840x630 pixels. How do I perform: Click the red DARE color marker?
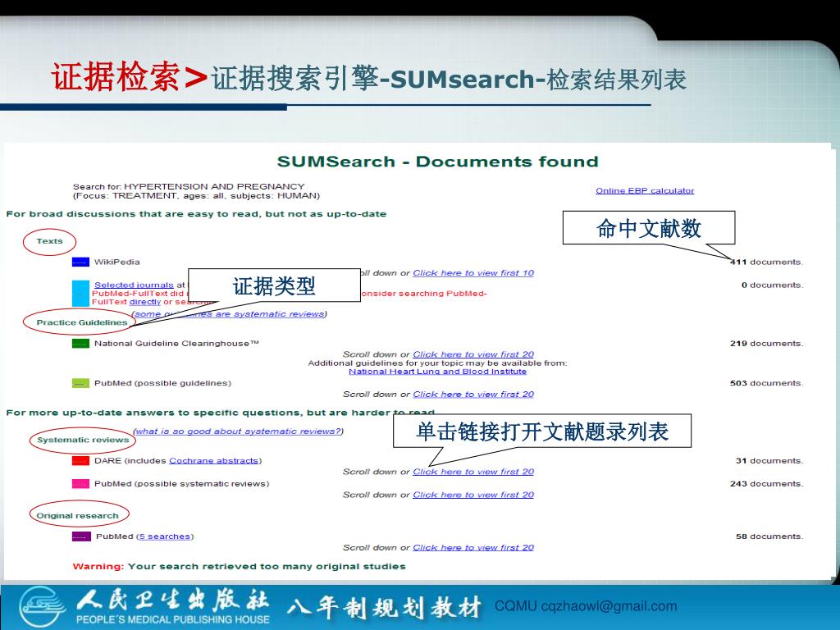[x=80, y=461]
